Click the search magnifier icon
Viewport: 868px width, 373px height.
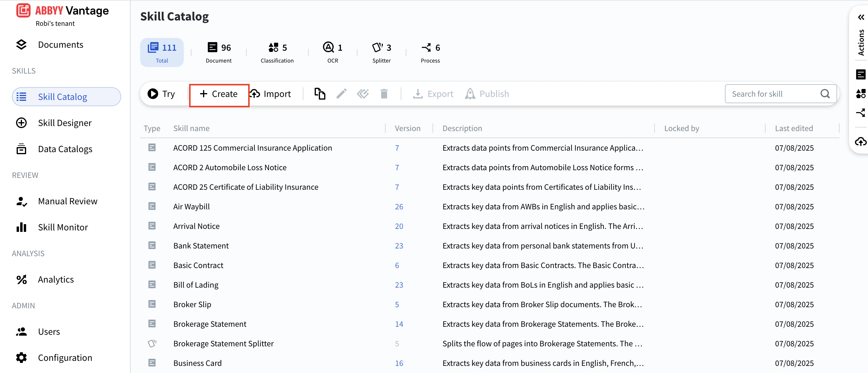(825, 94)
